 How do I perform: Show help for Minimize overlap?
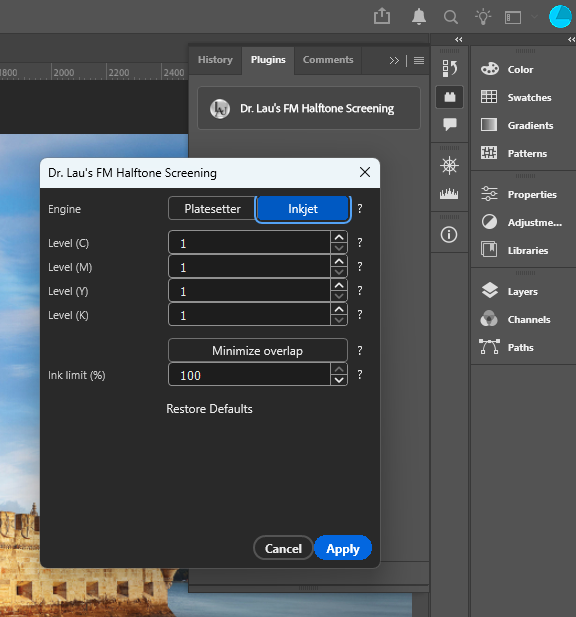click(360, 350)
